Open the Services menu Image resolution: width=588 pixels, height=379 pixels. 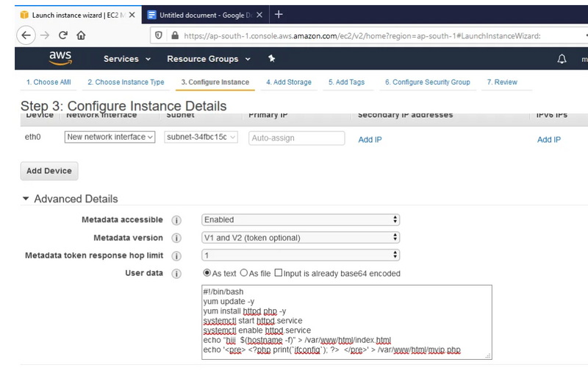coord(126,59)
